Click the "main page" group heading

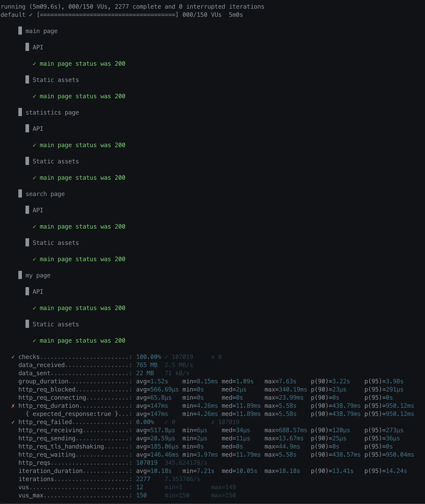[42, 31]
